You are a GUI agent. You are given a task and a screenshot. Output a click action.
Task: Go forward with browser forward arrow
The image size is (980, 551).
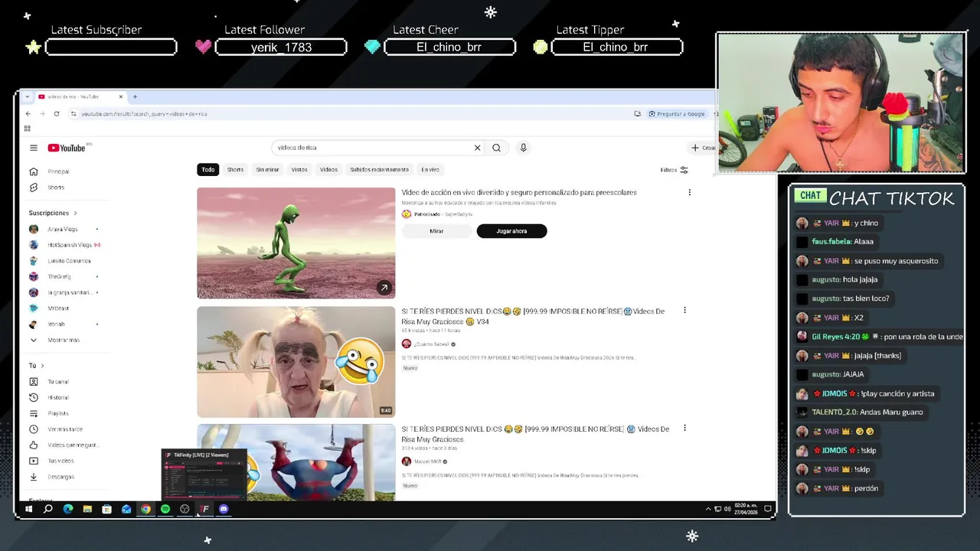point(42,113)
